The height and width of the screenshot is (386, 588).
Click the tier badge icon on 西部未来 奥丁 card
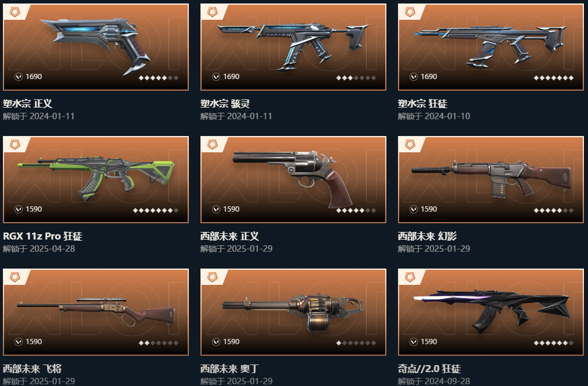pyautogui.click(x=213, y=277)
